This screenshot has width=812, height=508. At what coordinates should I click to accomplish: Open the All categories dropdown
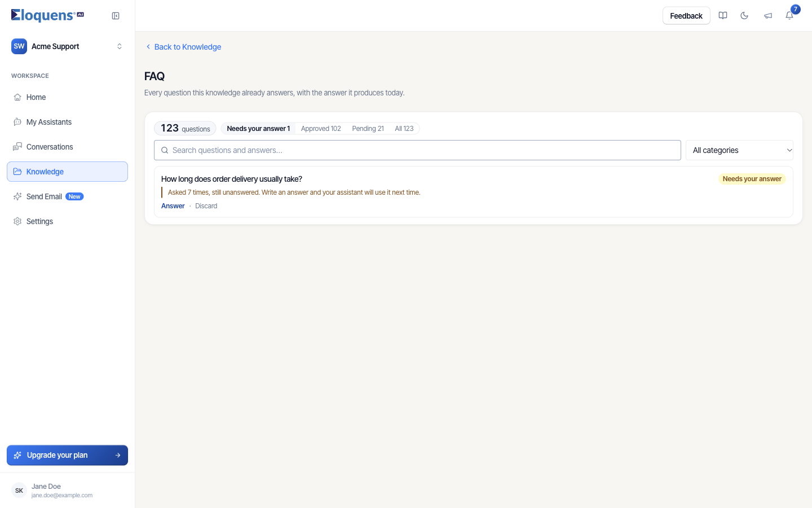pos(739,150)
